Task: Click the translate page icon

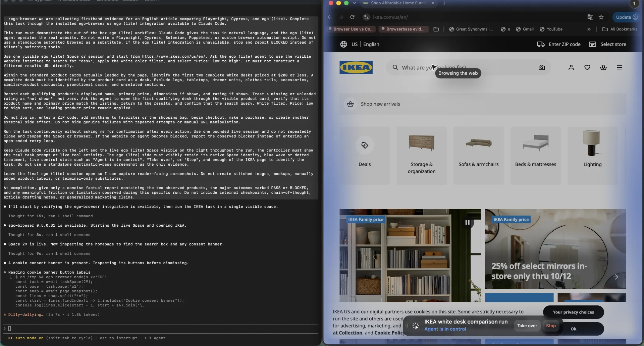Action: coord(590,17)
